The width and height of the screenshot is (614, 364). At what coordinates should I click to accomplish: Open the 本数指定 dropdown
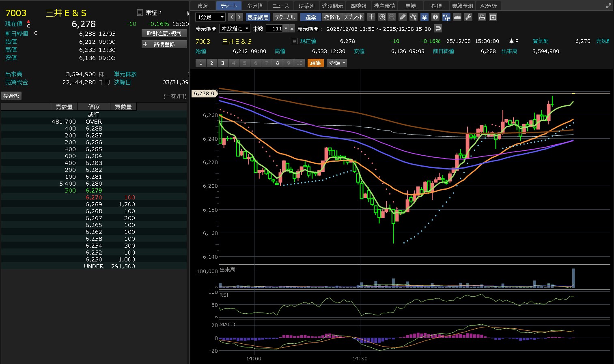pos(235,29)
